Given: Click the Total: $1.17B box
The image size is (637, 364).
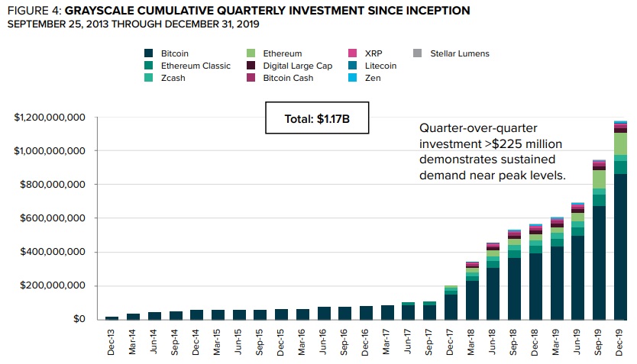Looking at the screenshot, I should click(315, 119).
